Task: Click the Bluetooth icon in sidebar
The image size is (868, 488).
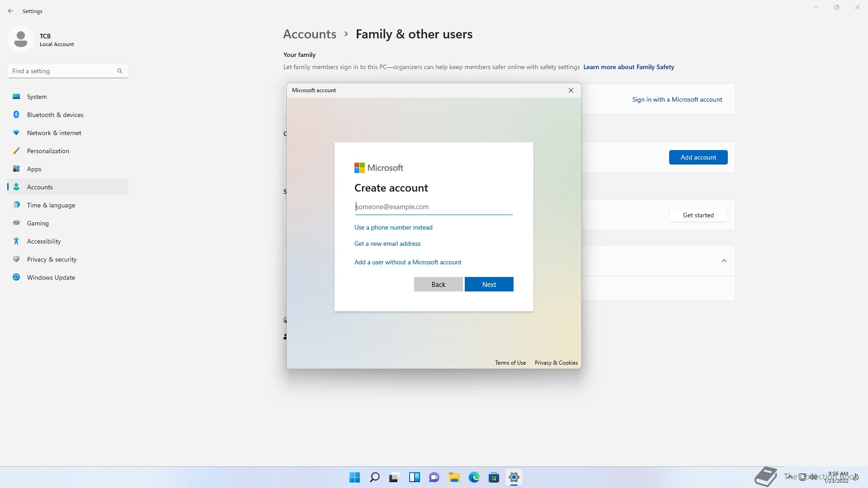Action: [x=16, y=114]
